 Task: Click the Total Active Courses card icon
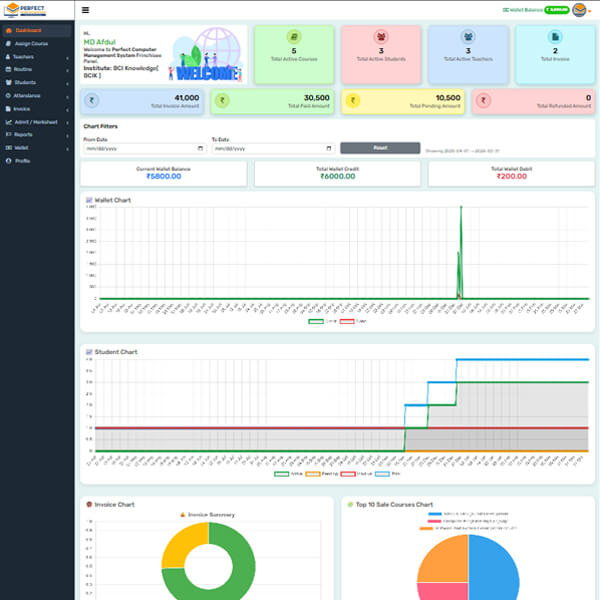pyautogui.click(x=294, y=37)
